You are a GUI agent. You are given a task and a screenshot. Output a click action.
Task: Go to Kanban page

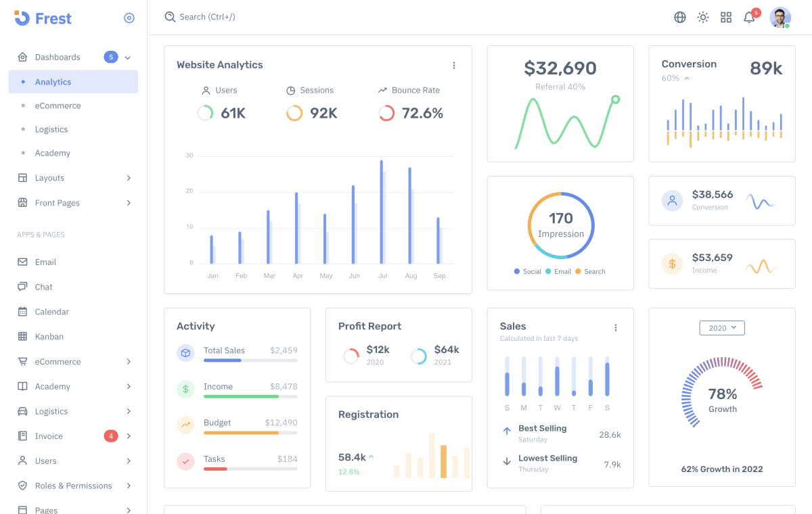pyautogui.click(x=49, y=337)
